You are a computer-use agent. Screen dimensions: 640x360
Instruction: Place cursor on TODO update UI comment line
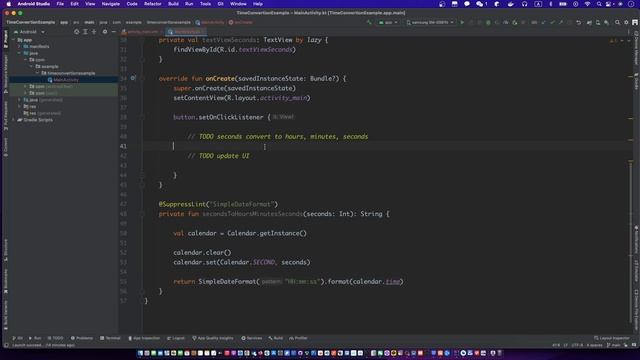click(x=218, y=156)
